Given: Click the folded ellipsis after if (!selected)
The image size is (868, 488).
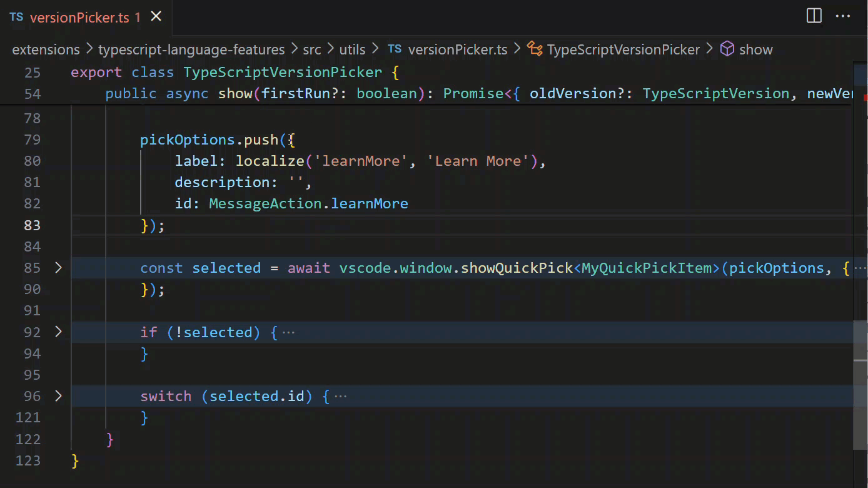Looking at the screenshot, I should coord(288,332).
